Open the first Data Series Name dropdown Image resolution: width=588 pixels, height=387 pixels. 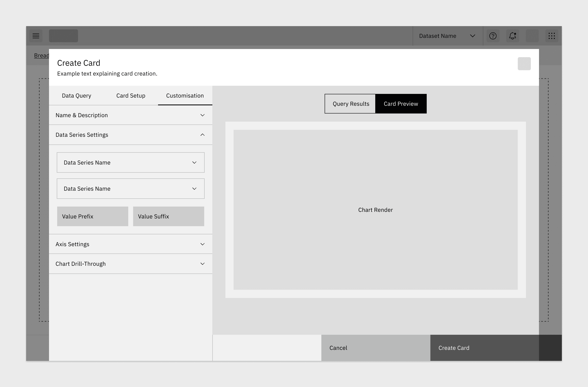[130, 162]
